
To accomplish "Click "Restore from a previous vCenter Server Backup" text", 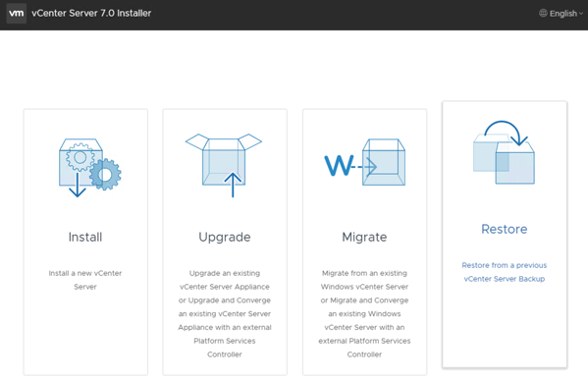I will point(505,272).
